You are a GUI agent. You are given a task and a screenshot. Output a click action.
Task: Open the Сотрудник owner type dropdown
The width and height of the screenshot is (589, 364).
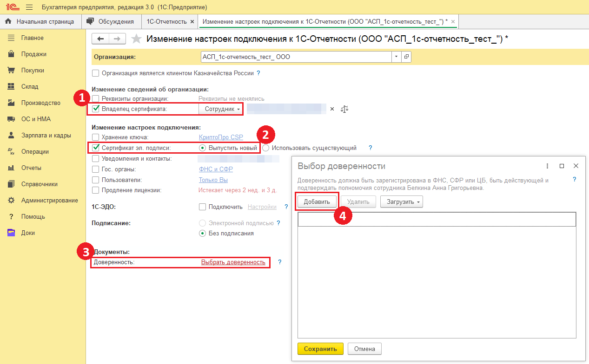tap(221, 109)
